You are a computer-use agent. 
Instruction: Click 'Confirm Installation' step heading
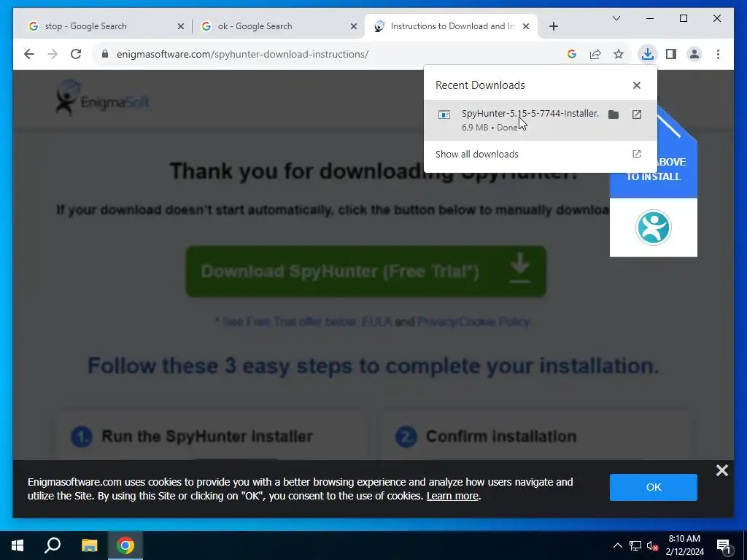tap(501, 436)
